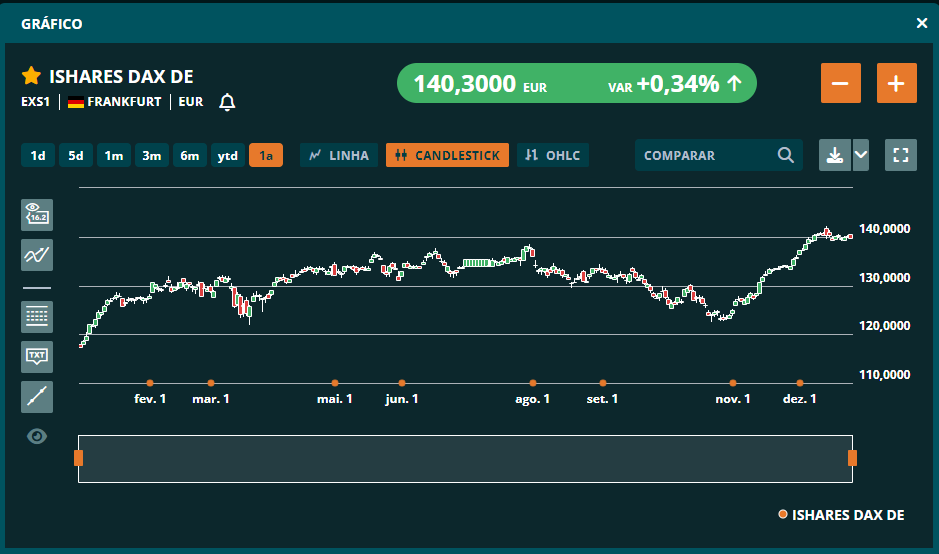Click the orange plus button
Image resolution: width=939 pixels, height=554 pixels.
(x=896, y=83)
